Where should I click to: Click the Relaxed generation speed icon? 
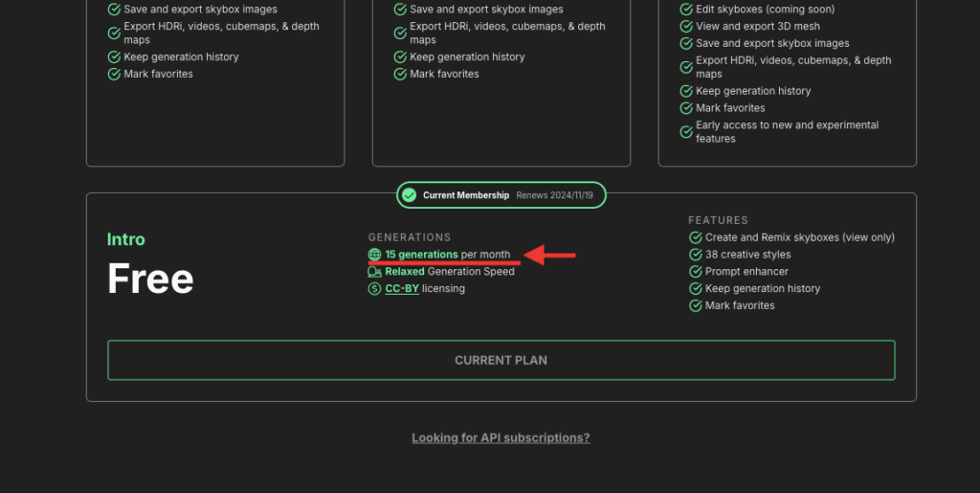pos(374,272)
